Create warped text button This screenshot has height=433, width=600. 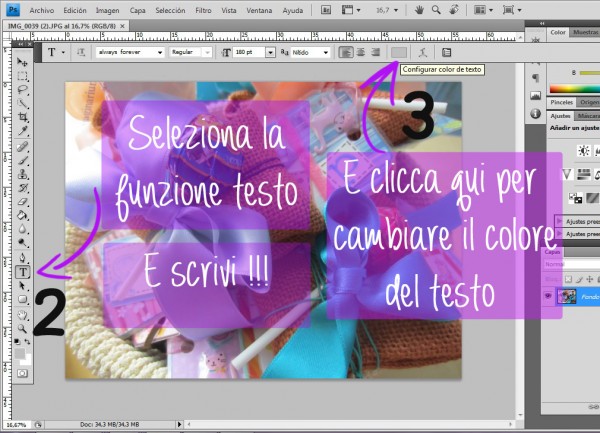click(x=422, y=52)
